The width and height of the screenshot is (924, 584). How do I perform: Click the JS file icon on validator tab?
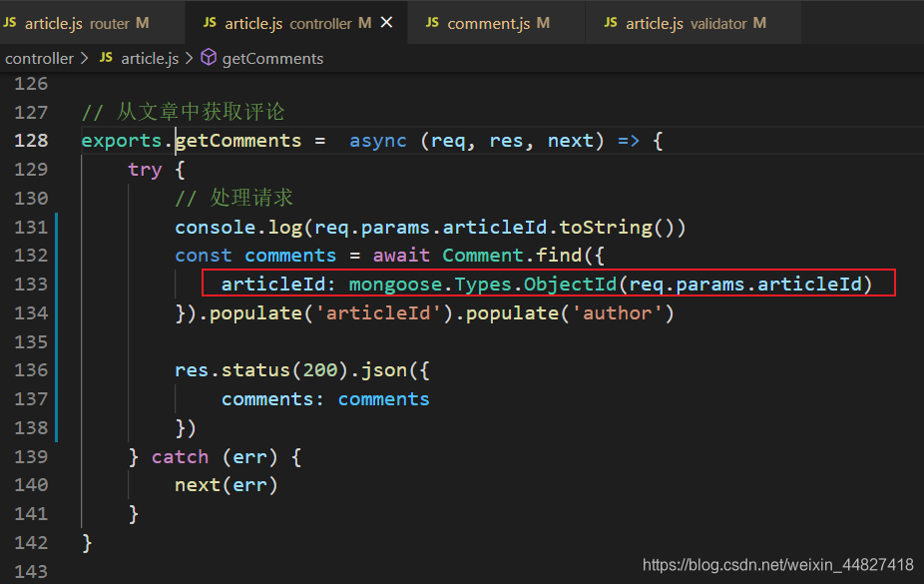(x=611, y=22)
